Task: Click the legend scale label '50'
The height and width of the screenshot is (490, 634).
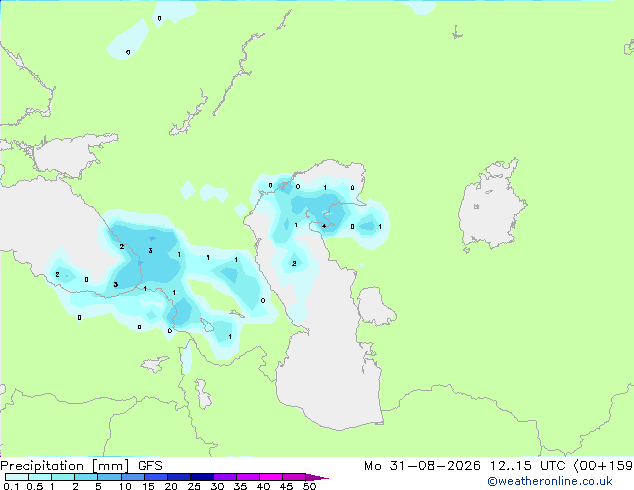Action: (309, 486)
